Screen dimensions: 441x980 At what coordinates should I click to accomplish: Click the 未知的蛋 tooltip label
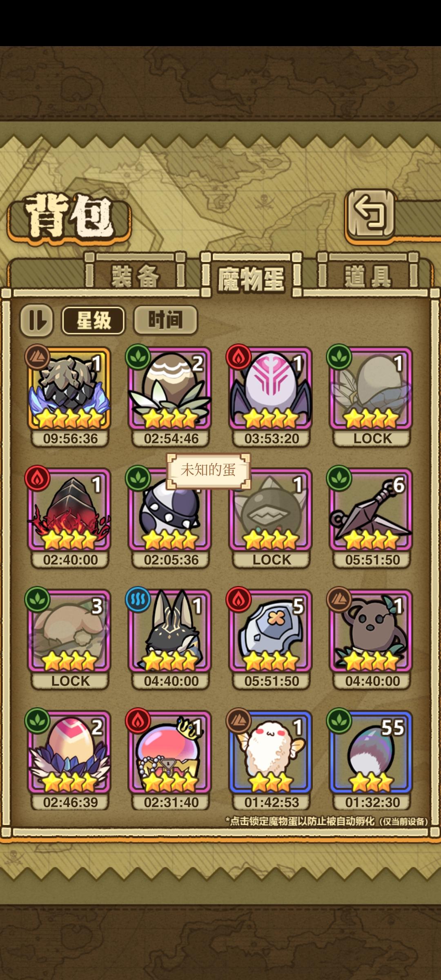(x=208, y=470)
